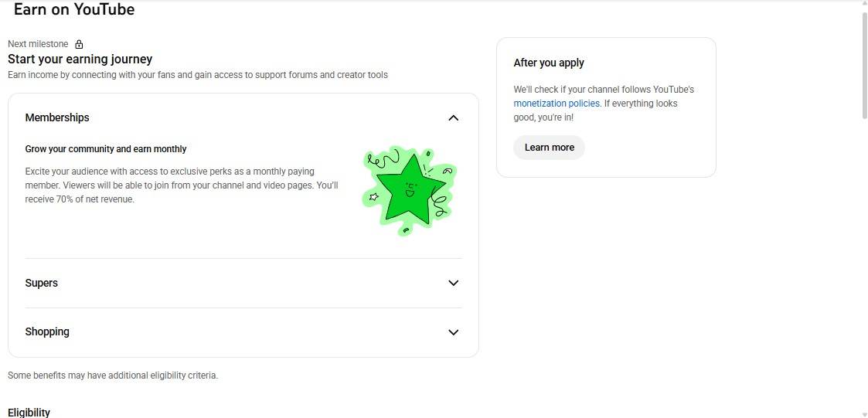Click the Eligibility heading at the bottom
This screenshot has height=418, width=868.
point(29,412)
